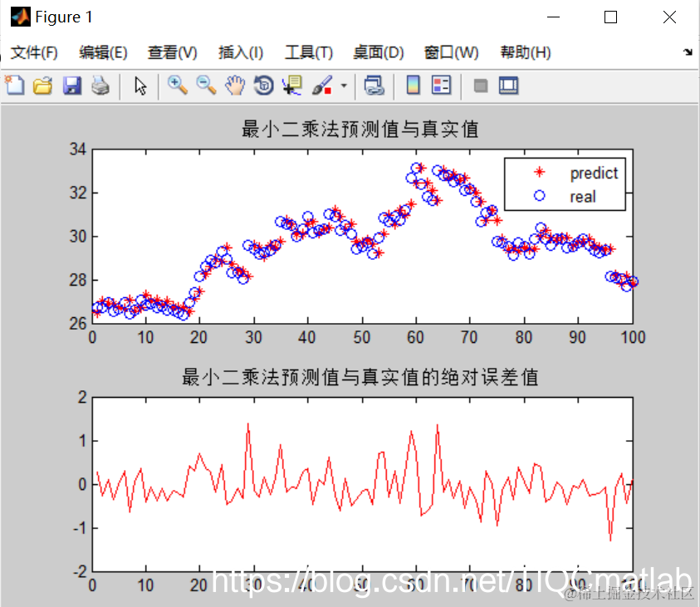Viewport: 700px width, 607px height.
Task: Print the figure
Action: click(100, 86)
